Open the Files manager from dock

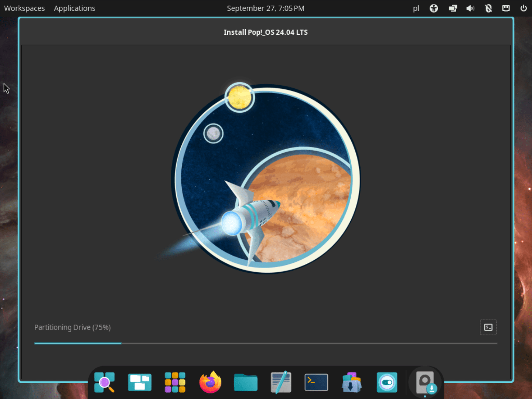[246, 382]
